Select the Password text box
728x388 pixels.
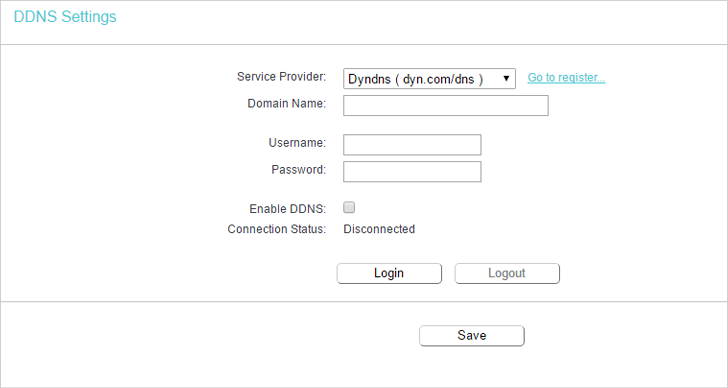click(412, 171)
